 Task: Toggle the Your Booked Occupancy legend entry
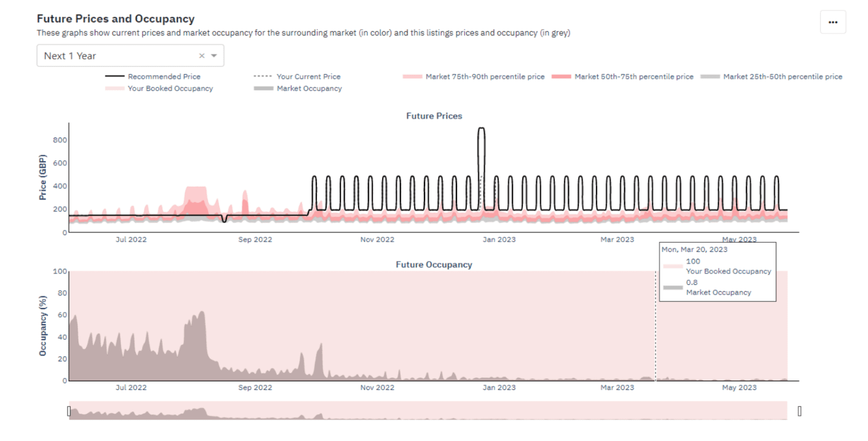pyautogui.click(x=159, y=88)
